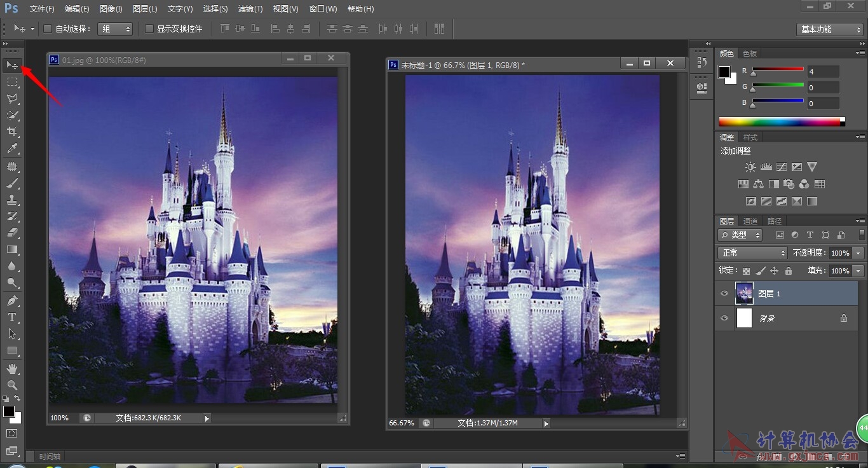
Task: Switch to the 色板 tab
Action: coord(750,53)
